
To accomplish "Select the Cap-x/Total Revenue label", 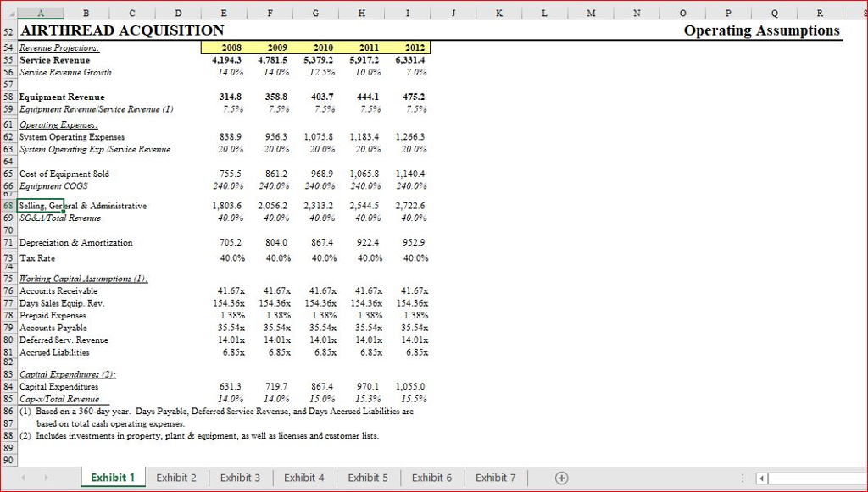I will point(59,399).
